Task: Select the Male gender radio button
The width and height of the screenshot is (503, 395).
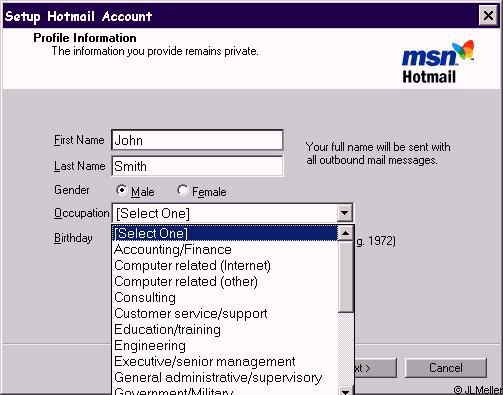Action: (x=121, y=191)
